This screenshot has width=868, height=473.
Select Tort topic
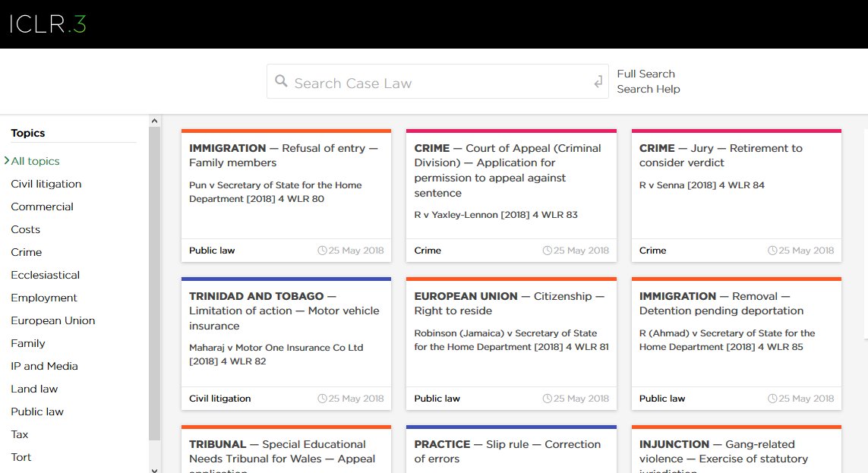tap(21, 457)
